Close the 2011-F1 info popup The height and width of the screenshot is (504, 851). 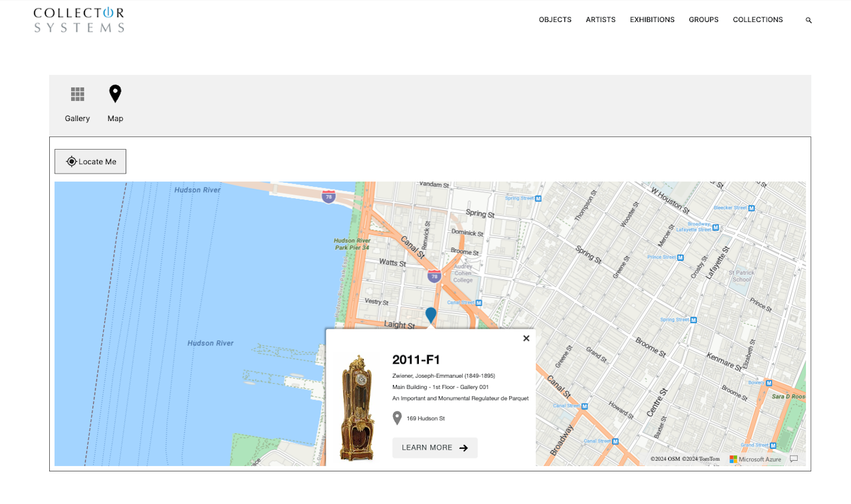(x=526, y=338)
